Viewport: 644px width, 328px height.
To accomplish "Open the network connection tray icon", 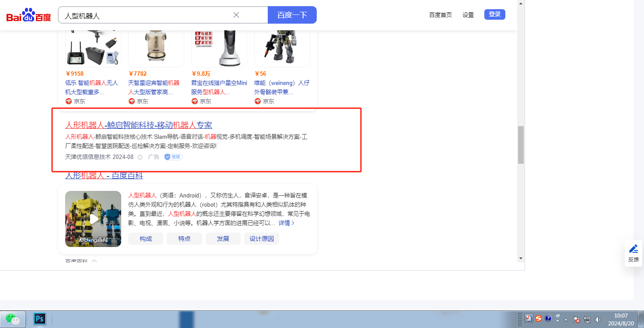I will (587, 320).
